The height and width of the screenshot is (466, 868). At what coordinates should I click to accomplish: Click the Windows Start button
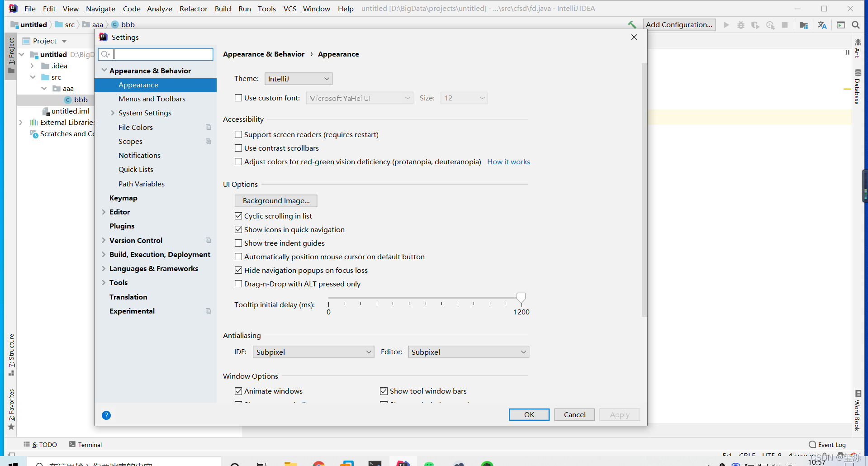click(x=13, y=464)
